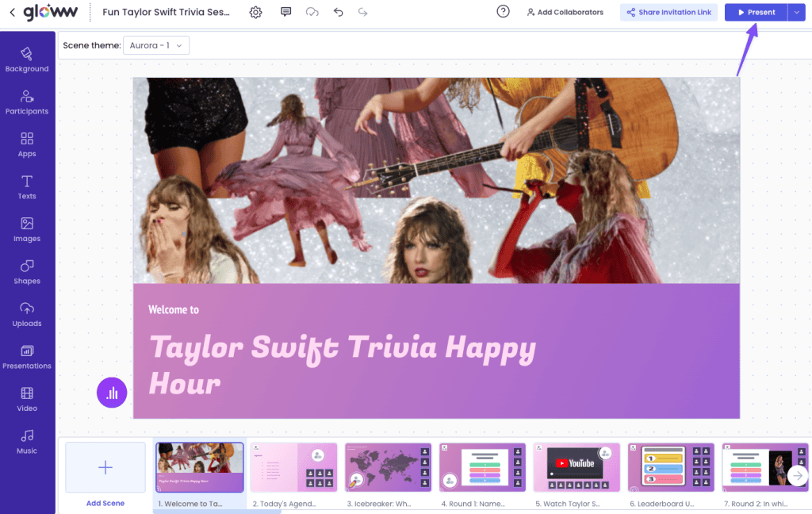This screenshot has height=514, width=812.
Task: Add a new scene
Action: (105, 467)
